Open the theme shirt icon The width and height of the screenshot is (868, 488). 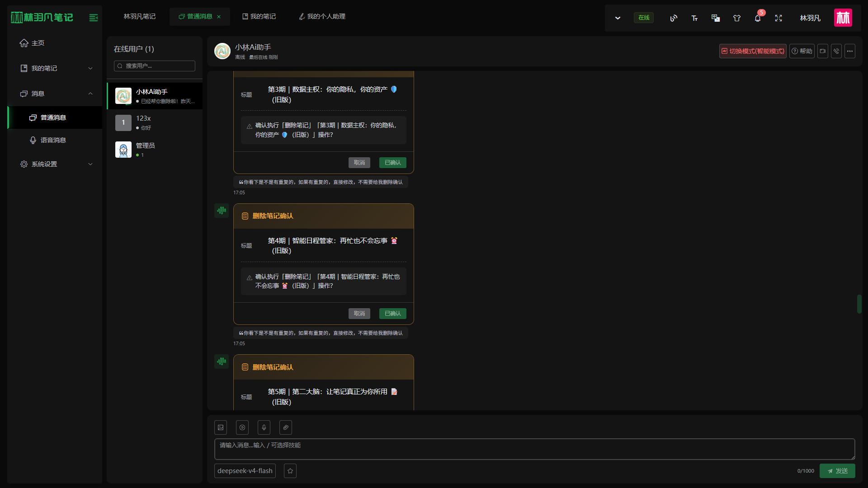(737, 18)
